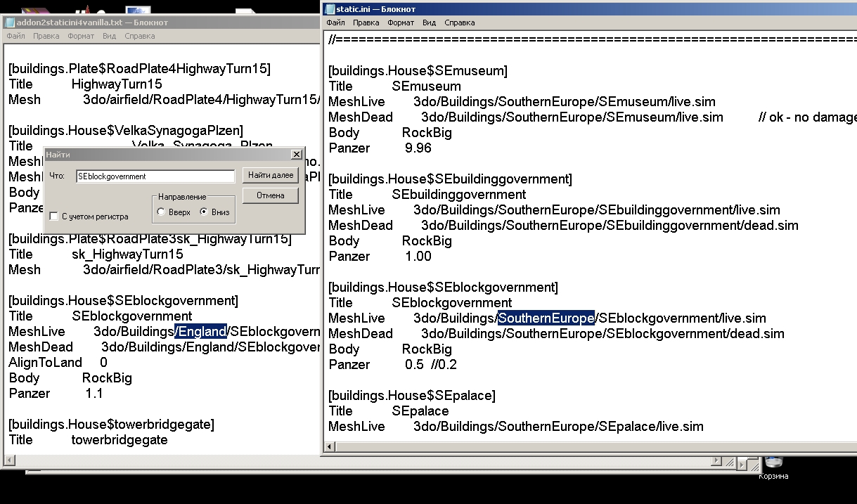Click [buildings.House$VelkaSynagogaPlzen] header

pyautogui.click(x=126, y=131)
